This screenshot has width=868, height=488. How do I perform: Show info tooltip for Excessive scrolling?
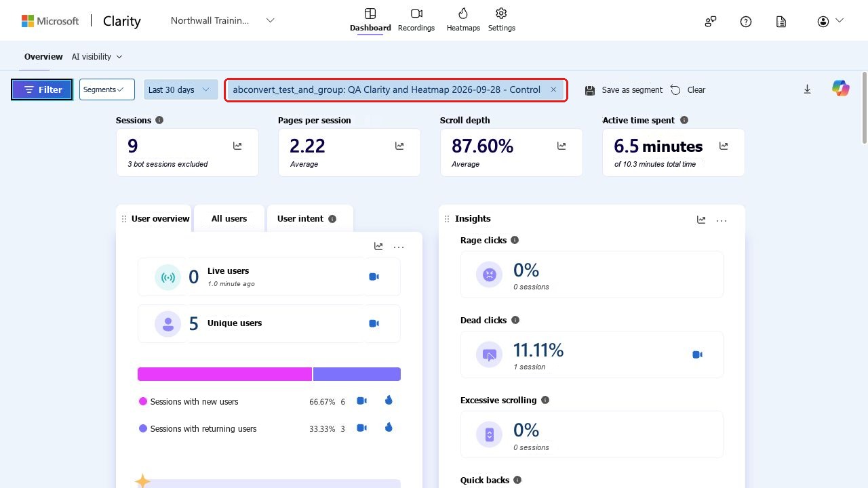point(545,400)
